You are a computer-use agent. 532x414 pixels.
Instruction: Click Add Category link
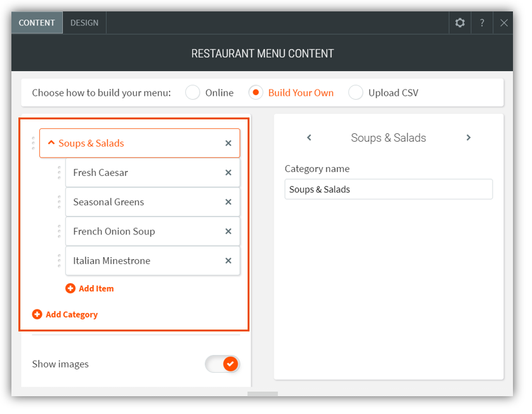(65, 314)
